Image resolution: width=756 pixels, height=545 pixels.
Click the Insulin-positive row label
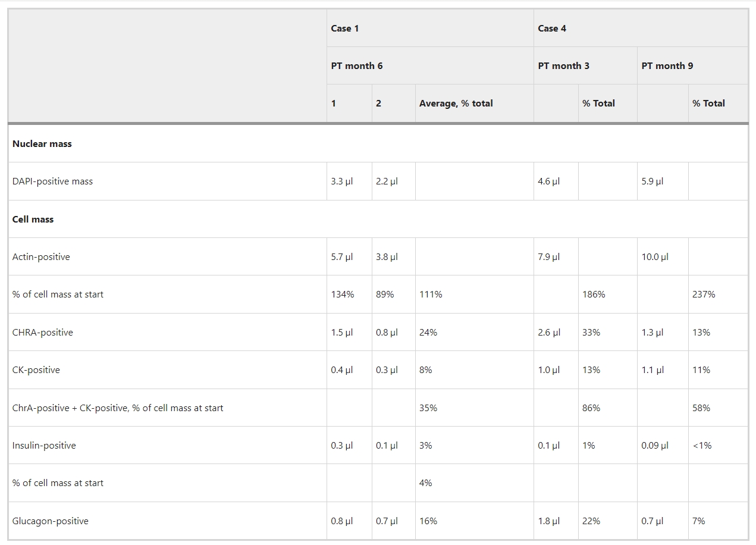44,446
